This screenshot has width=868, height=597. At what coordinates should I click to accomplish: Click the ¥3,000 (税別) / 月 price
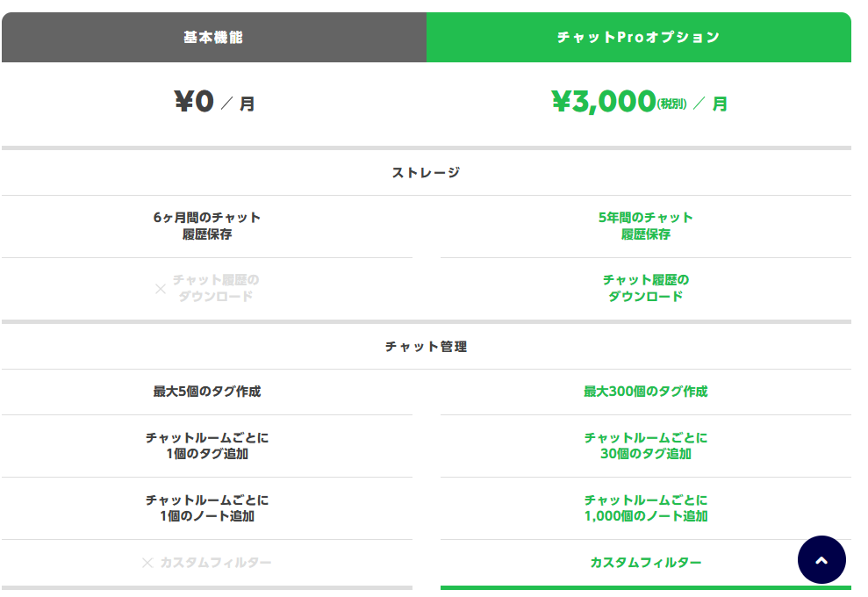pyautogui.click(x=639, y=103)
